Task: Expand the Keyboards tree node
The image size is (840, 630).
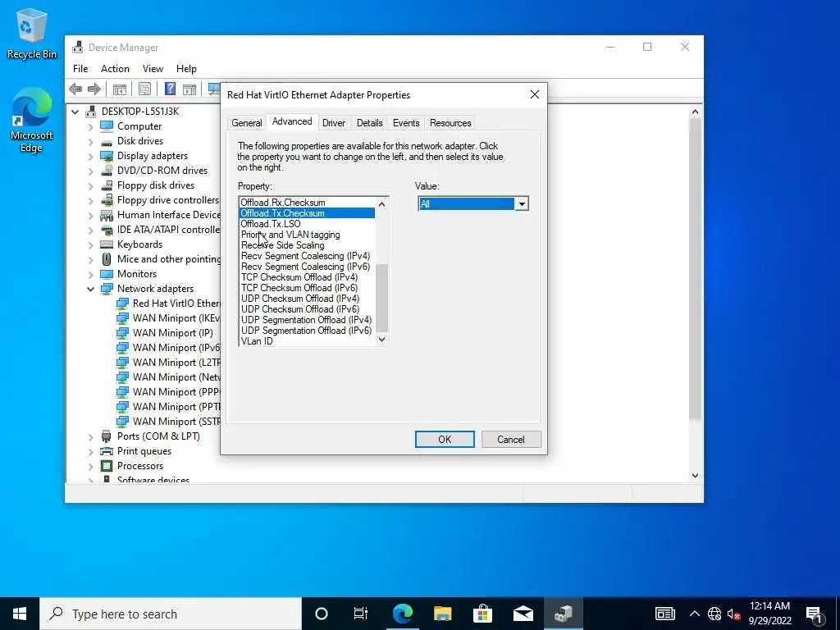Action: tap(90, 244)
